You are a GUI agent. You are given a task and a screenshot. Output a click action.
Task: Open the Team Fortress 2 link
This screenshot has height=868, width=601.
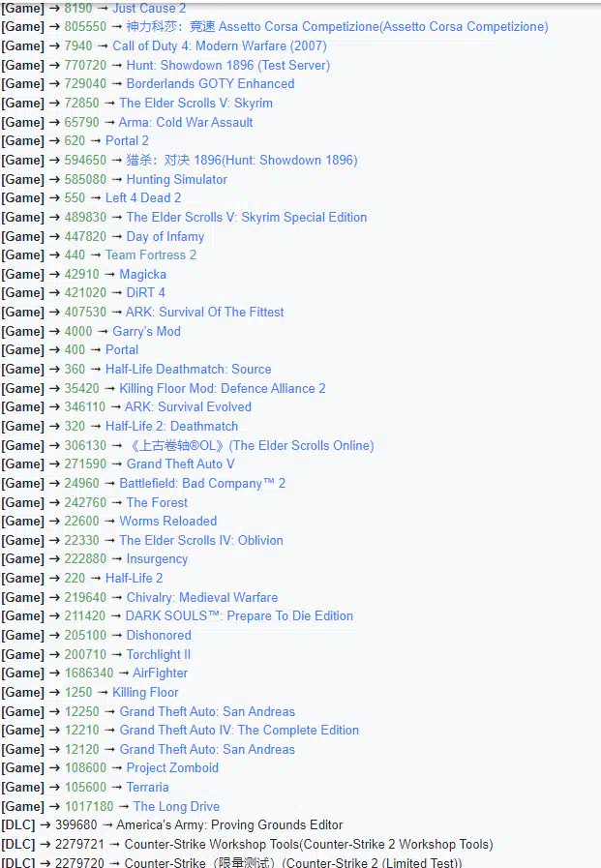pyautogui.click(x=151, y=254)
